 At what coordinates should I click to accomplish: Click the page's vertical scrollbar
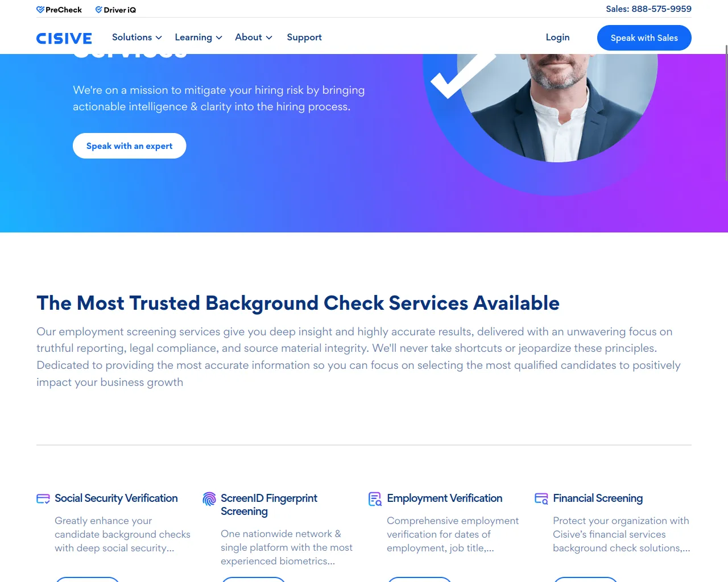726,114
